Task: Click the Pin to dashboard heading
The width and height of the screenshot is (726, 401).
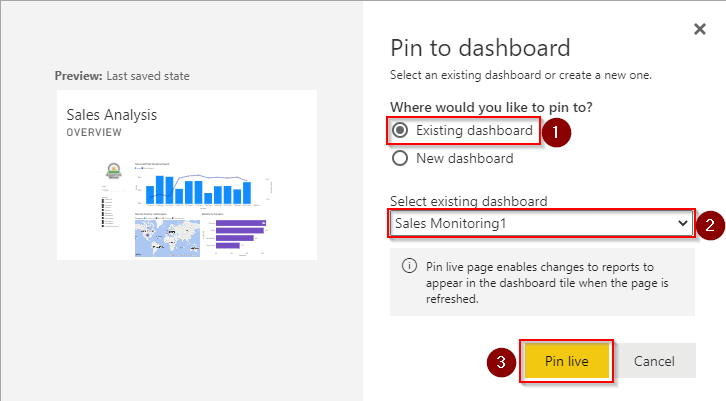Action: [x=479, y=47]
